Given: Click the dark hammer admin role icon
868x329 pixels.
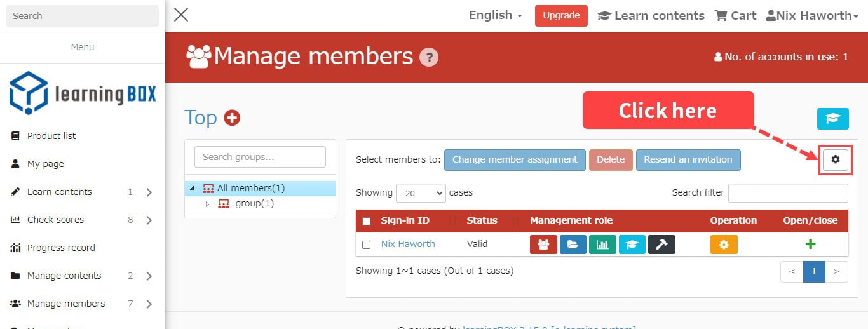Looking at the screenshot, I should tap(661, 245).
